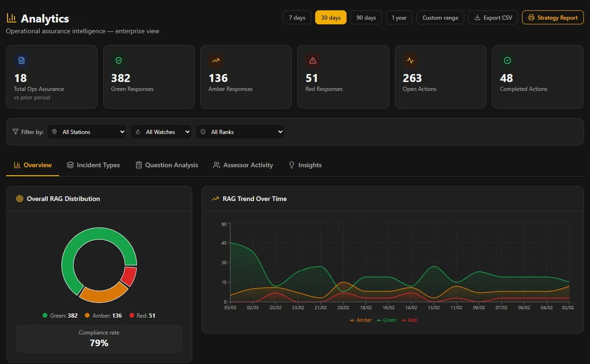Hide the Red series via chart legend
Screen dimensions: 590x364
[x=409, y=320]
